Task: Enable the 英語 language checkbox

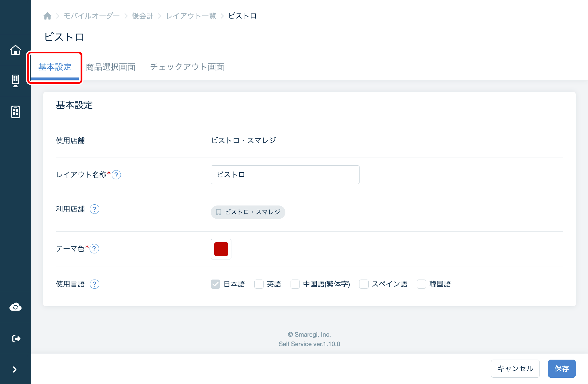Action: click(x=259, y=284)
